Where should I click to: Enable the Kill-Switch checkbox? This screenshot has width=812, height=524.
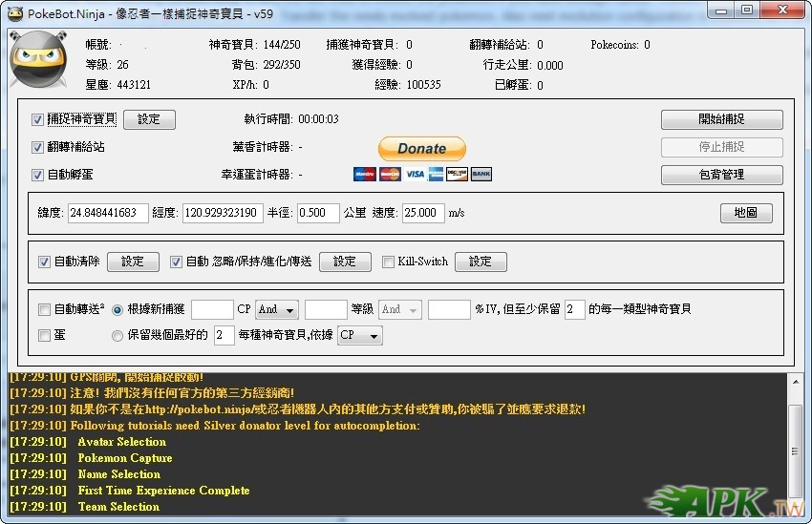click(388, 262)
